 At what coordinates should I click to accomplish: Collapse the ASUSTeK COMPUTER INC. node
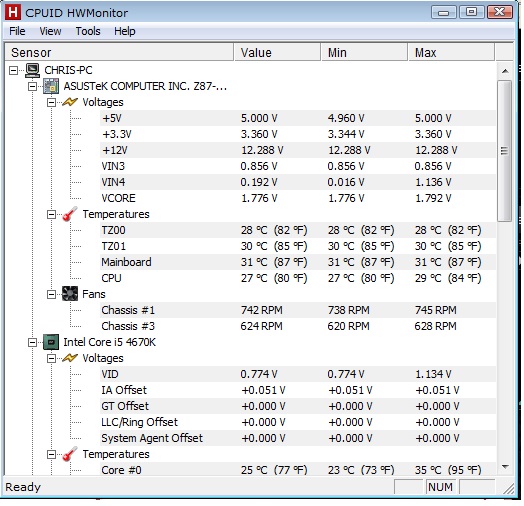coord(32,87)
